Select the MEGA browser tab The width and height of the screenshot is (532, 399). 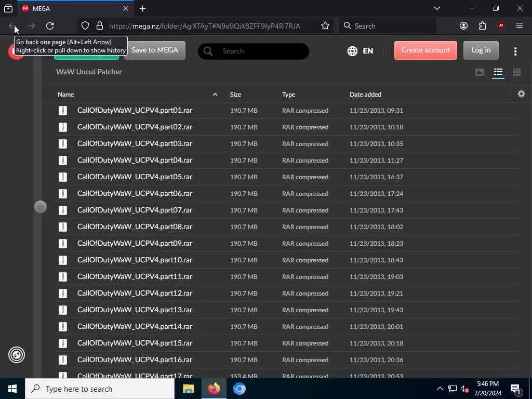coord(75,9)
